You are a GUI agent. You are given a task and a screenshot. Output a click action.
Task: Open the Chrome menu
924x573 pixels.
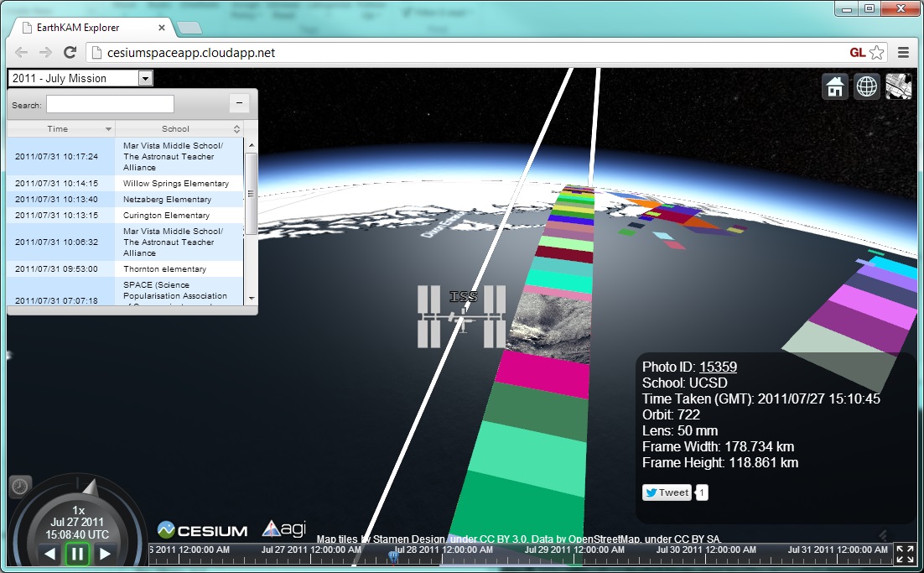tap(903, 53)
